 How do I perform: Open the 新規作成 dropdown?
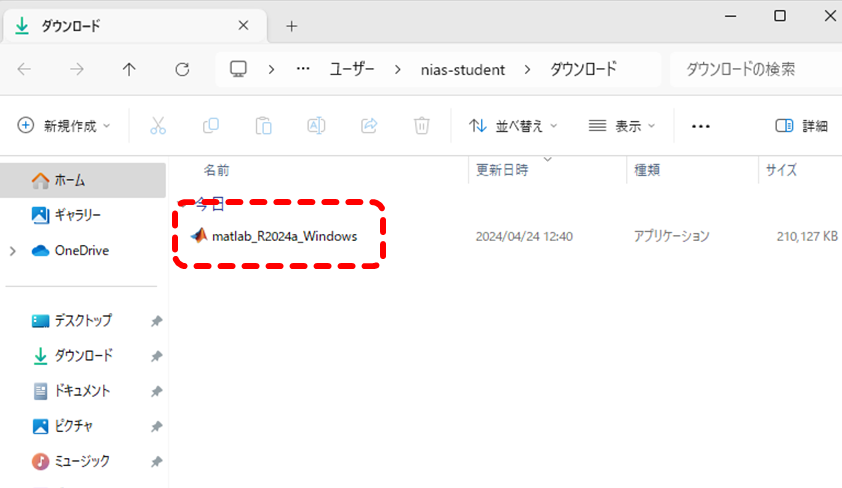pos(64,126)
